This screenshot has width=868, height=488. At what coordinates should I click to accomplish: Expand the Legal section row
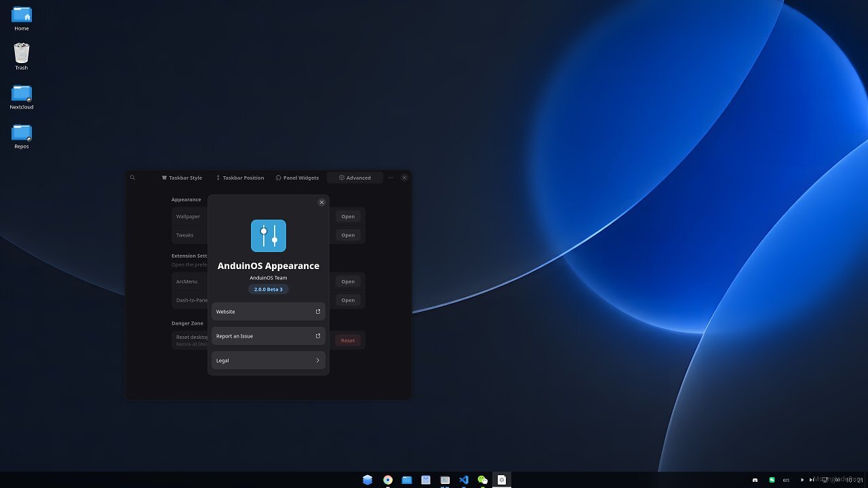tap(269, 361)
